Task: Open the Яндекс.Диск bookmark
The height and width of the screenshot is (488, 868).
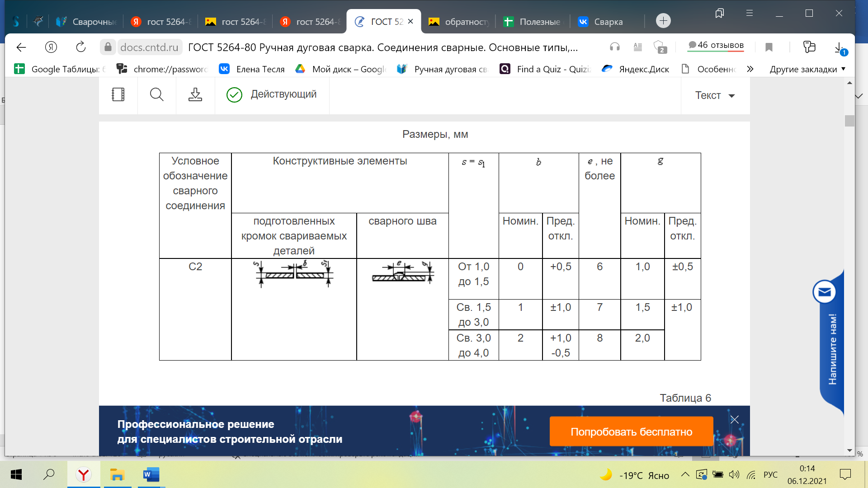Action: pos(636,69)
